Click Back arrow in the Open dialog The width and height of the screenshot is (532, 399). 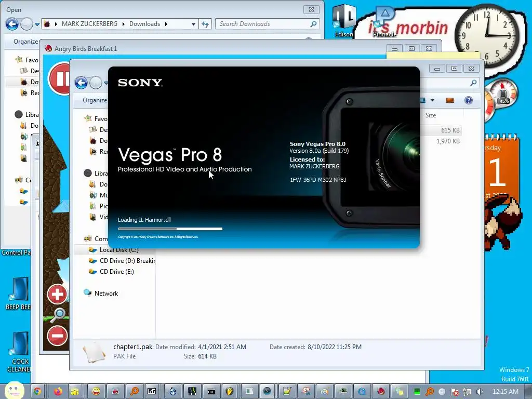[x=12, y=24]
